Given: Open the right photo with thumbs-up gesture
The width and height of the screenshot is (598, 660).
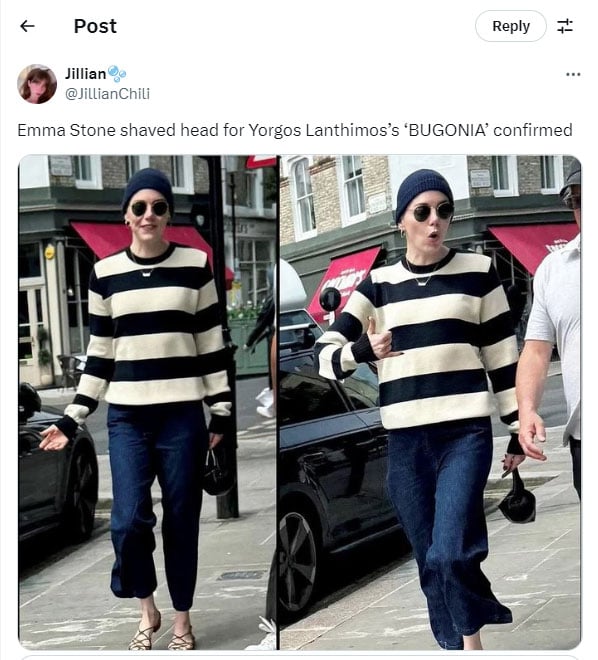Looking at the screenshot, I should point(430,402).
